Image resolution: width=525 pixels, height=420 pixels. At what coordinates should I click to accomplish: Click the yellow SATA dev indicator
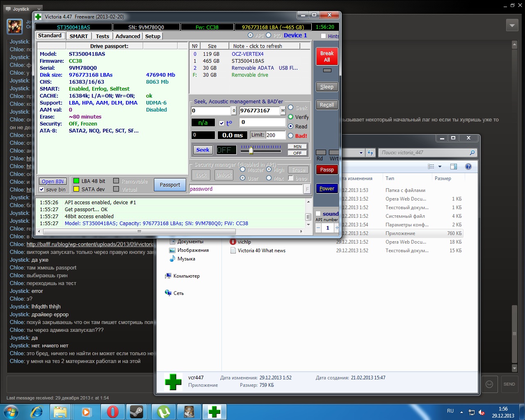76,189
